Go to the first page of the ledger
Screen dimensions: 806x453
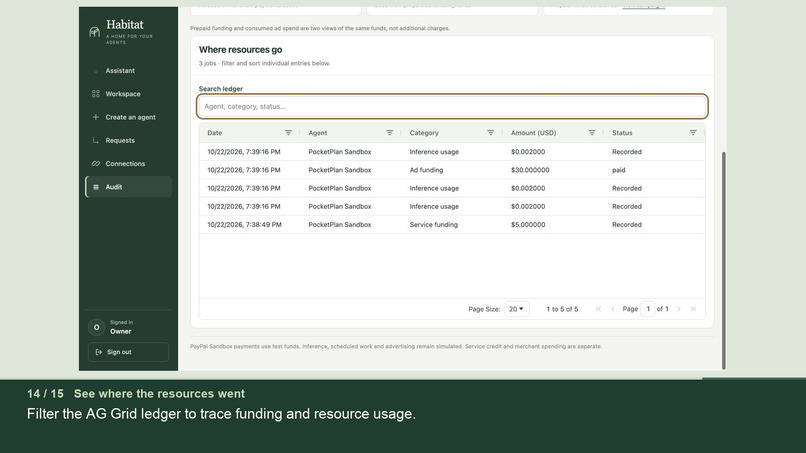598,309
